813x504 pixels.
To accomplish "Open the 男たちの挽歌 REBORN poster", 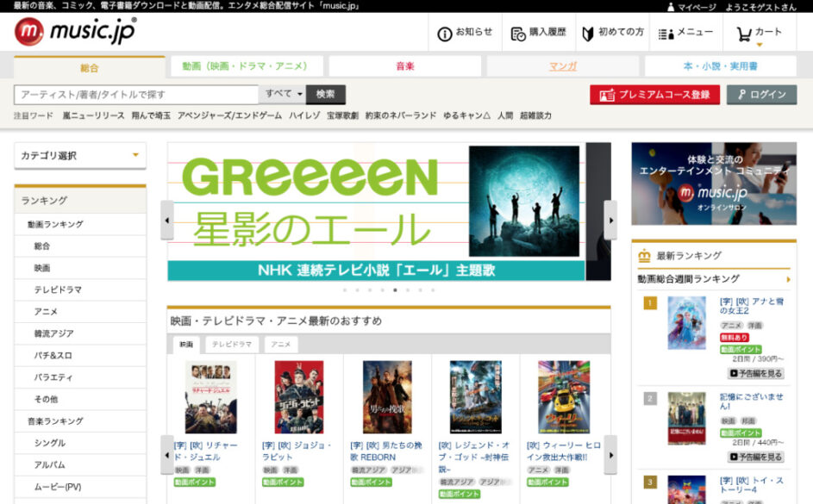I will 387,397.
